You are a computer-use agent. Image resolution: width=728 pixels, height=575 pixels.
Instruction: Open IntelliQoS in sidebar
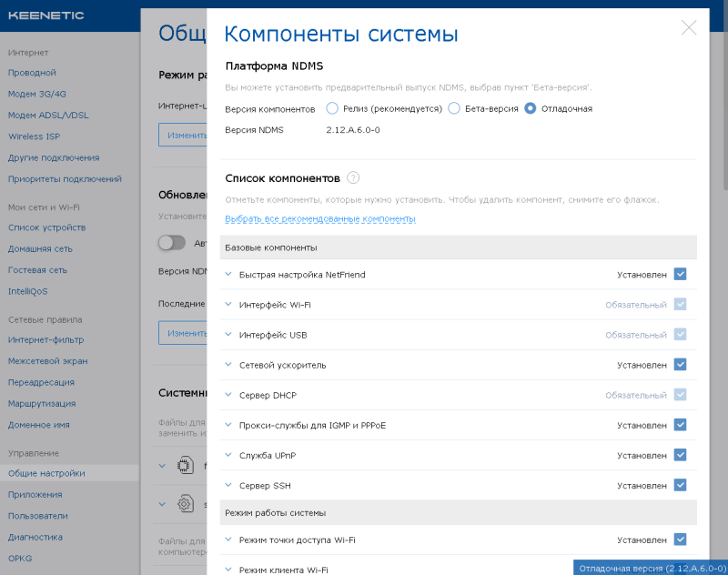[28, 291]
